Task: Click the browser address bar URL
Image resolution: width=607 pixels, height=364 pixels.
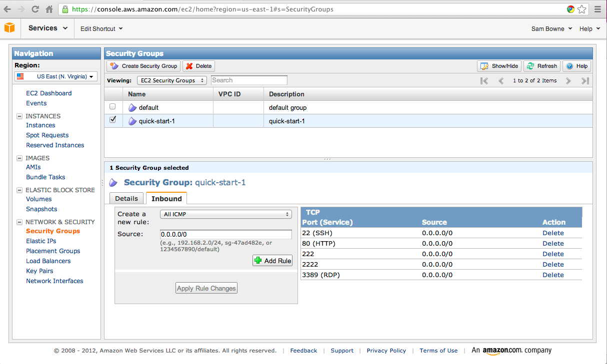Action: (202, 9)
